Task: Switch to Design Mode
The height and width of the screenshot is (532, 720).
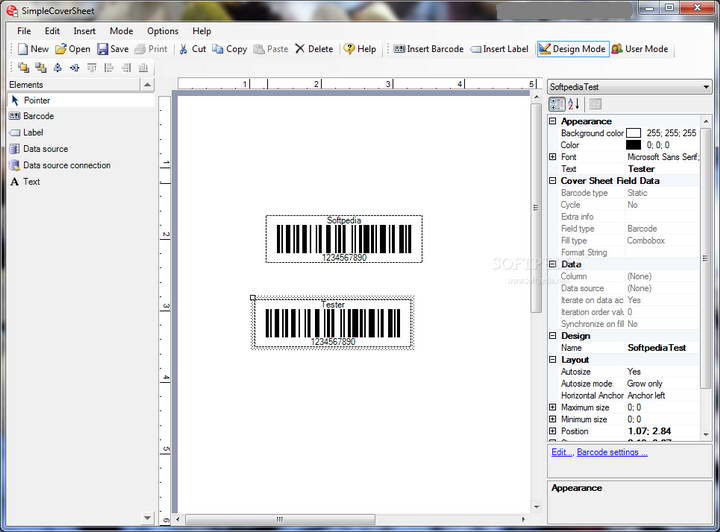Action: pos(572,49)
